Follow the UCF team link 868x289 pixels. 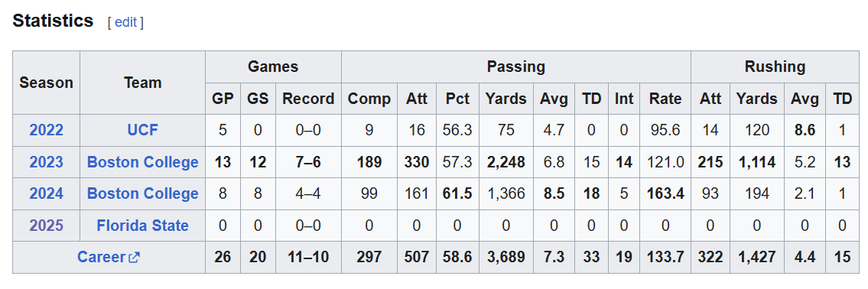coord(142,130)
